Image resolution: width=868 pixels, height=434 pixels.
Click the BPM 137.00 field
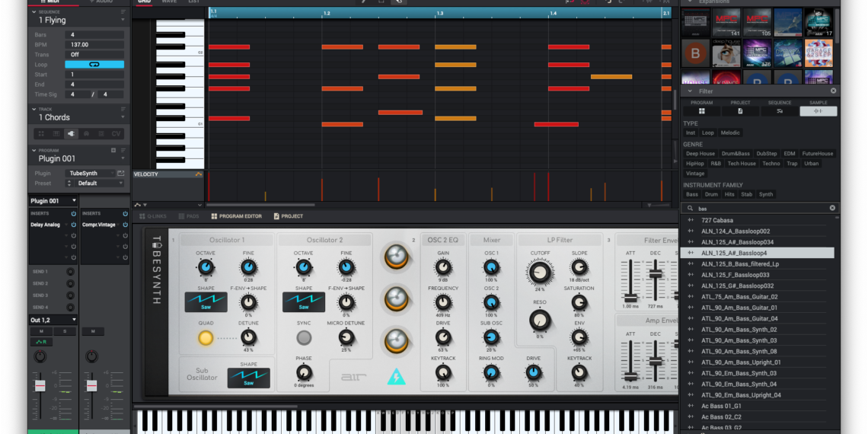click(x=94, y=45)
